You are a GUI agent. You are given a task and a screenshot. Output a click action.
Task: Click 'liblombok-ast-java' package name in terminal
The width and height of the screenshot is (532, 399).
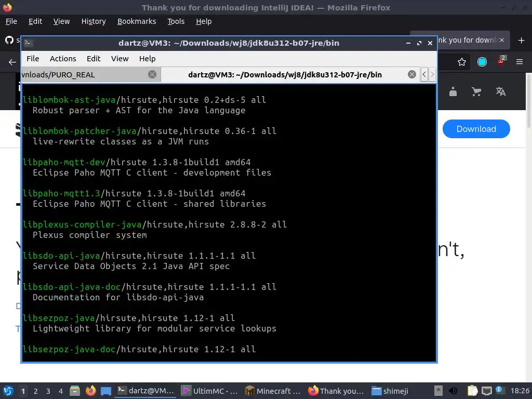tap(69, 100)
